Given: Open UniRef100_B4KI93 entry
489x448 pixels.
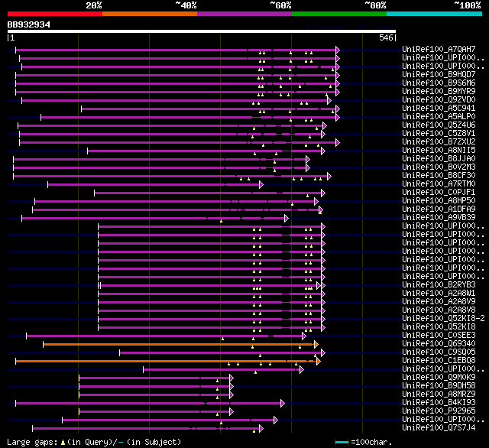Looking at the screenshot, I should coord(439,403).
